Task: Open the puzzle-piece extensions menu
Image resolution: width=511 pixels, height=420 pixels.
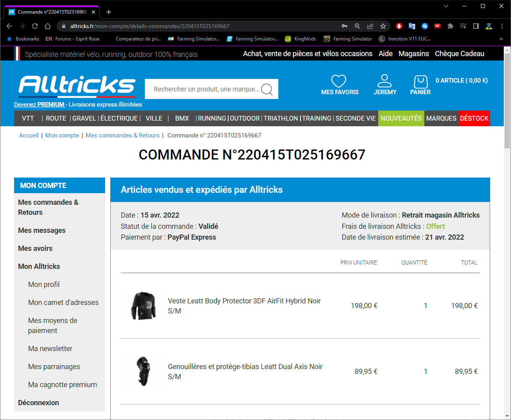Action: pos(450,26)
